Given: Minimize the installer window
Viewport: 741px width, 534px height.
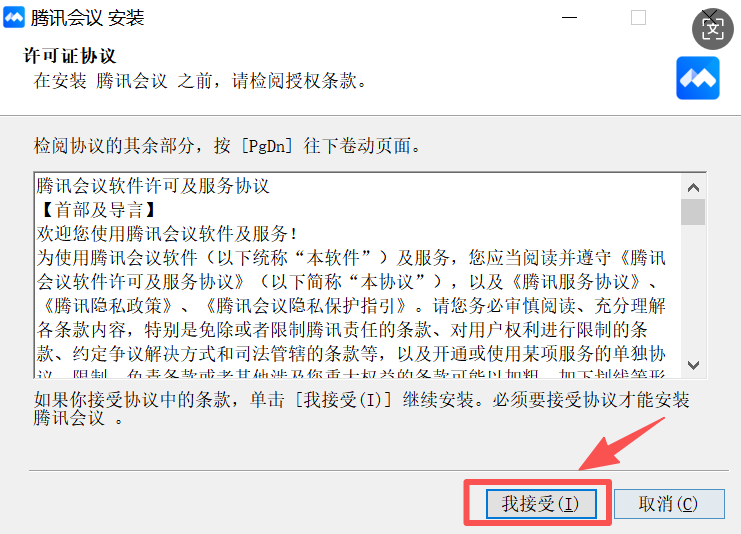Looking at the screenshot, I should tap(569, 17).
